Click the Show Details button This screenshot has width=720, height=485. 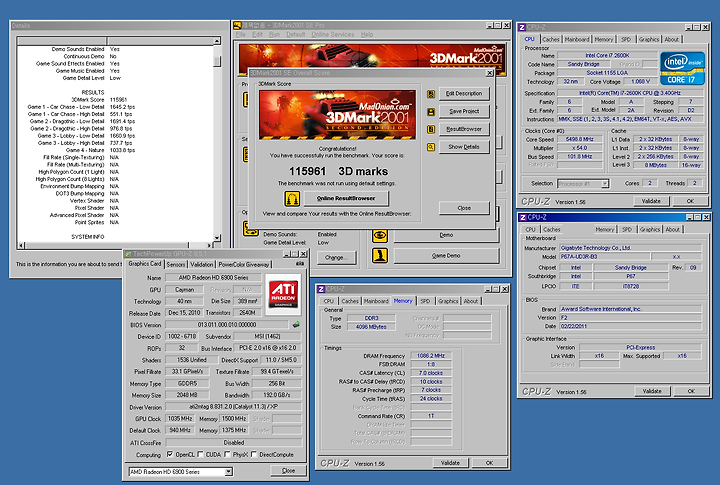point(464,147)
